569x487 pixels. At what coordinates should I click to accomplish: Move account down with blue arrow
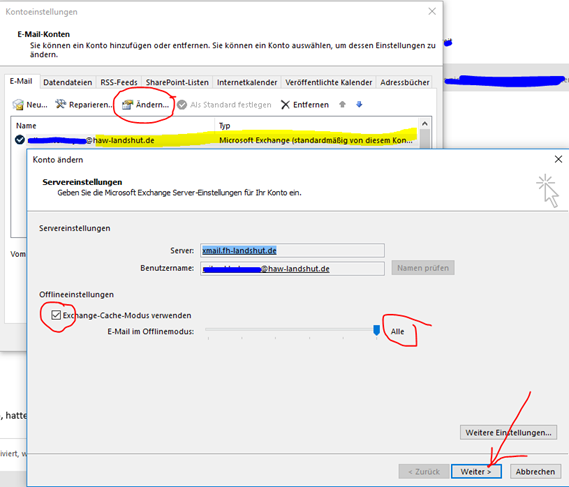coord(359,105)
